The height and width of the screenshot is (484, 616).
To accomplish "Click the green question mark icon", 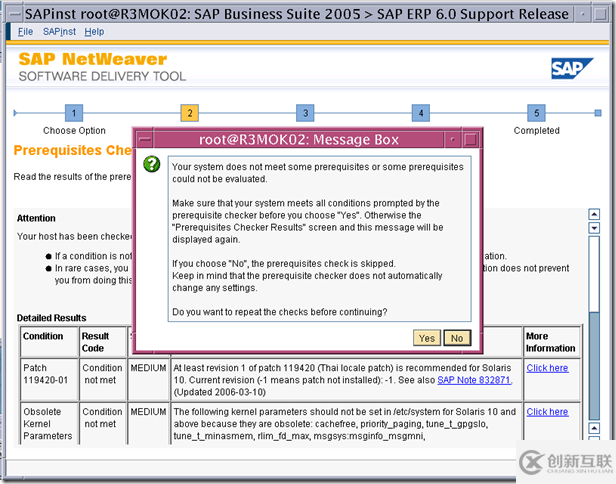I will (x=152, y=164).
